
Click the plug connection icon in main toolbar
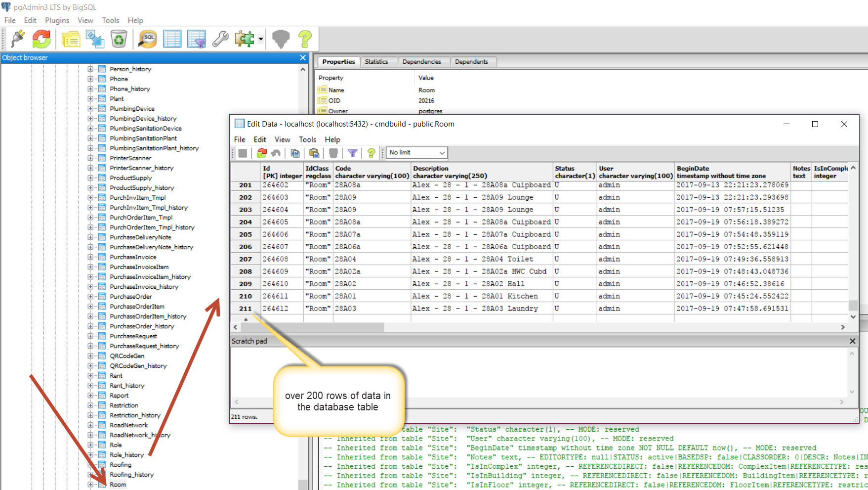coord(18,39)
